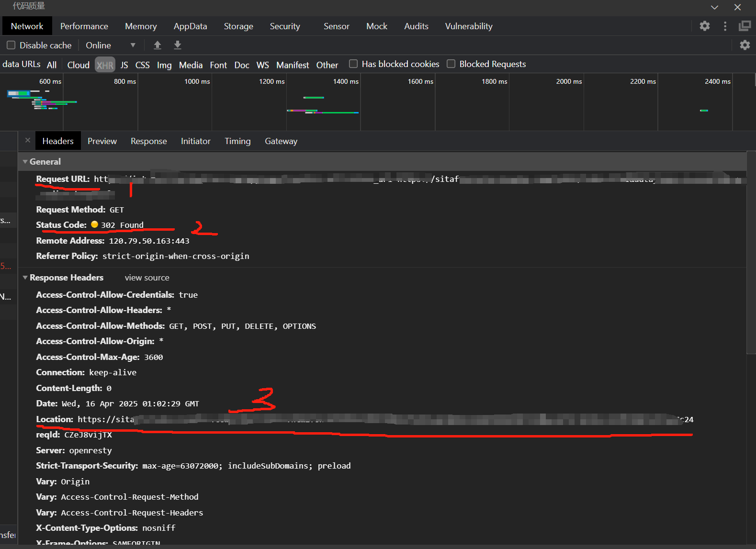Toggle Disable cache checkbox
The image size is (756, 549).
[11, 45]
